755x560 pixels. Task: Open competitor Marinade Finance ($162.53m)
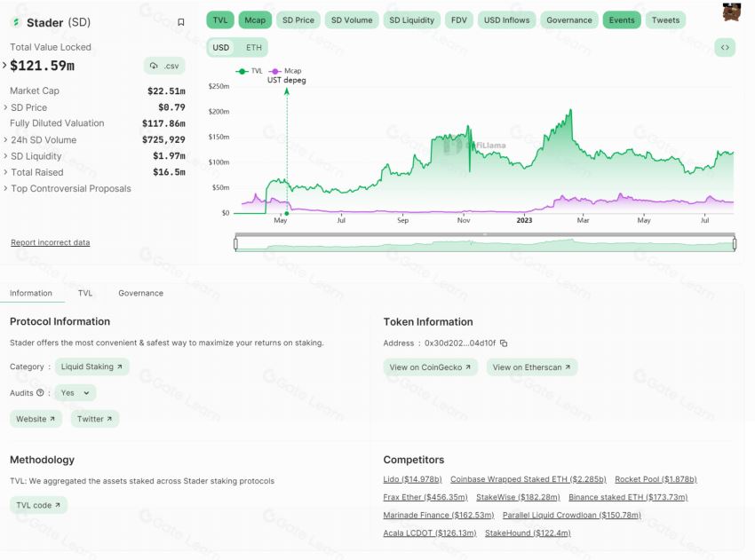coord(439,515)
